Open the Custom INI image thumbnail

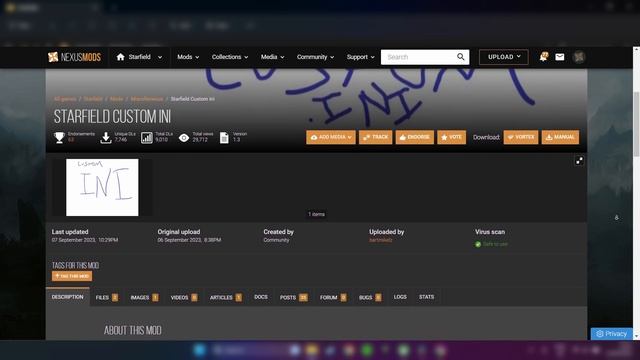pyautogui.click(x=102, y=187)
